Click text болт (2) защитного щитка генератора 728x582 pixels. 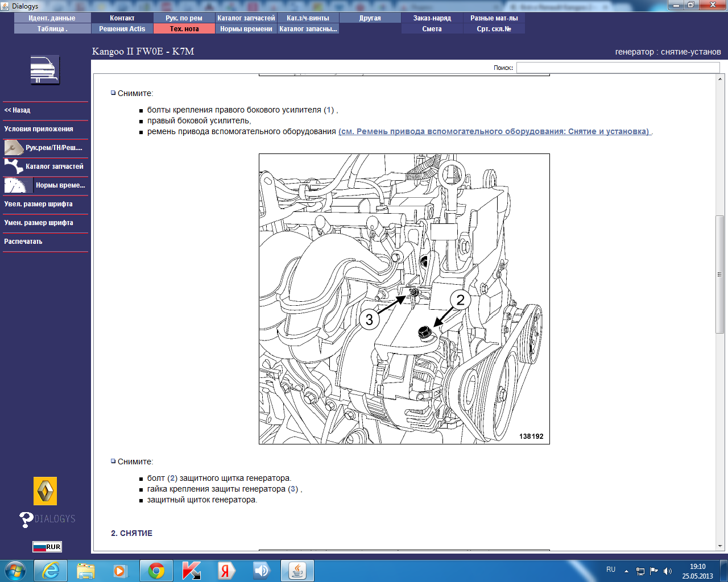click(x=219, y=478)
